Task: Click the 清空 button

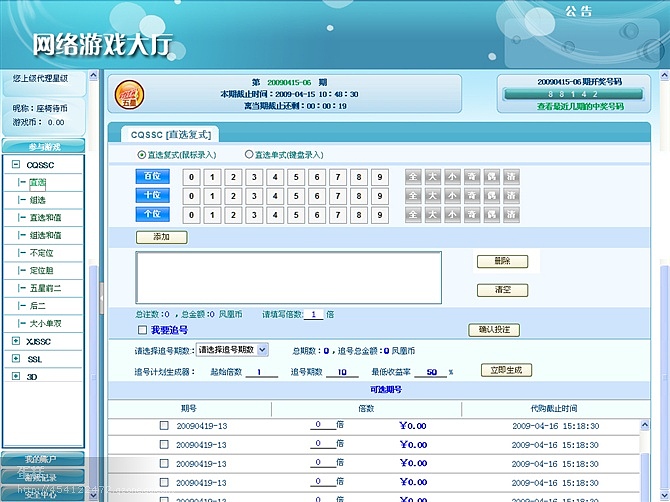Action: click(x=502, y=290)
